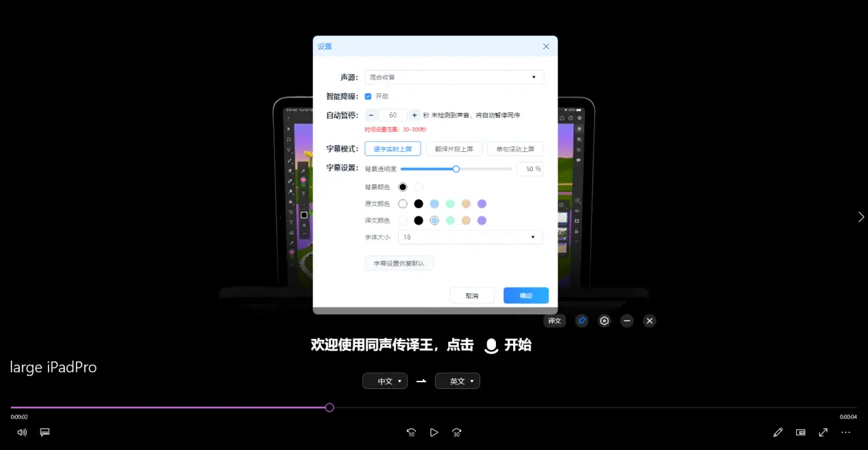The height and width of the screenshot is (450, 868).
Task: Increase auto-pause seconds with the plus stepper
Action: (413, 115)
